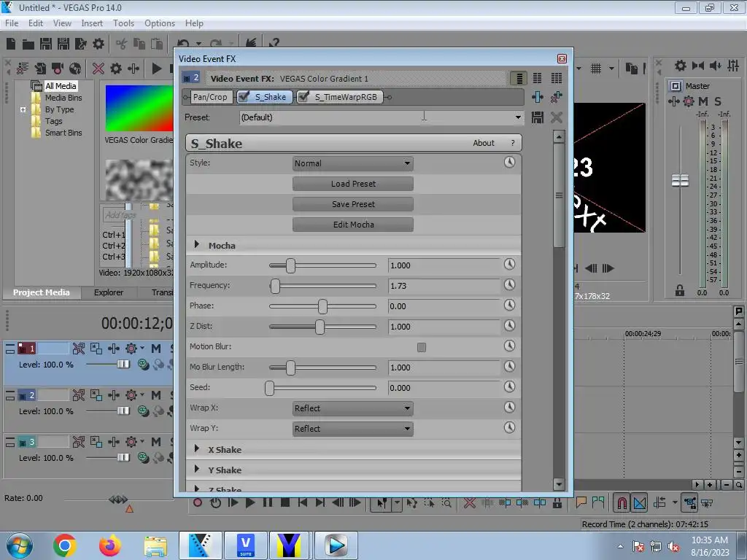Click the Record button in transport bar
Image resolution: width=747 pixels, height=560 pixels.
pyautogui.click(x=198, y=502)
